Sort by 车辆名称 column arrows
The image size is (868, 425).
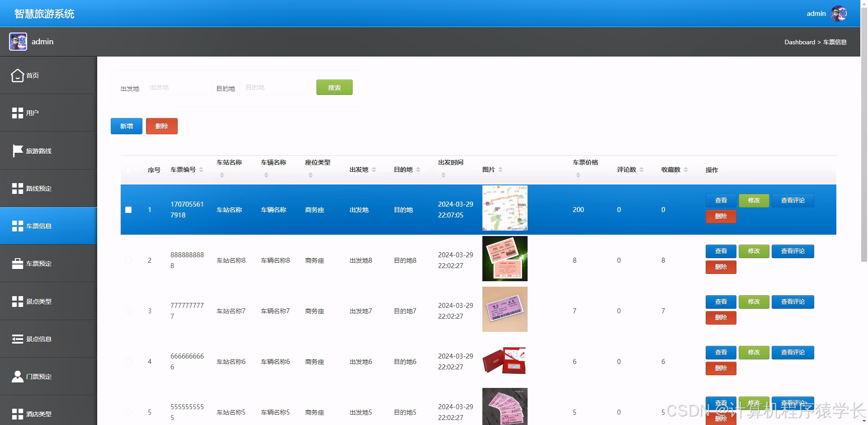(x=266, y=175)
